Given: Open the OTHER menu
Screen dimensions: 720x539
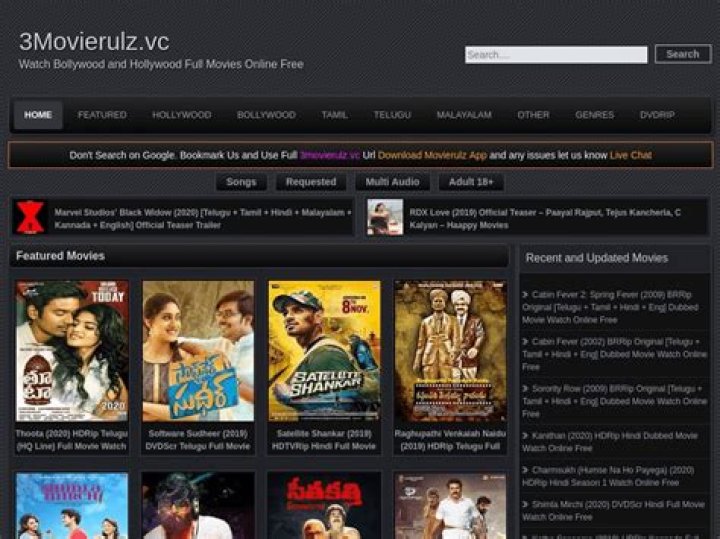Looking at the screenshot, I should pos(533,115).
